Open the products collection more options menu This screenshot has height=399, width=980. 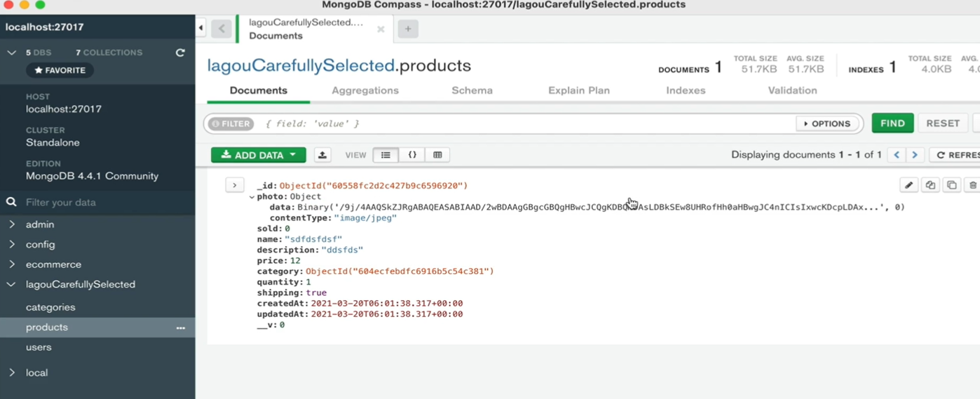[181, 327]
